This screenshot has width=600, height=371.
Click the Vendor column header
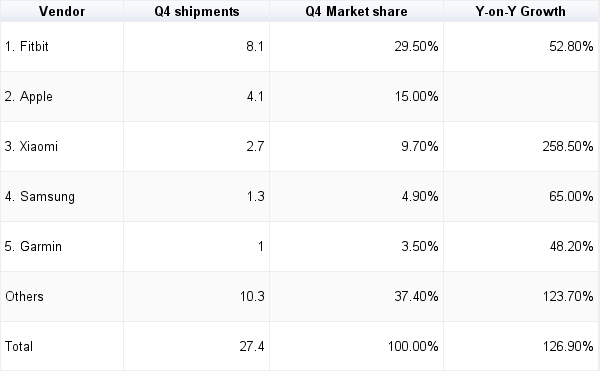62,11
